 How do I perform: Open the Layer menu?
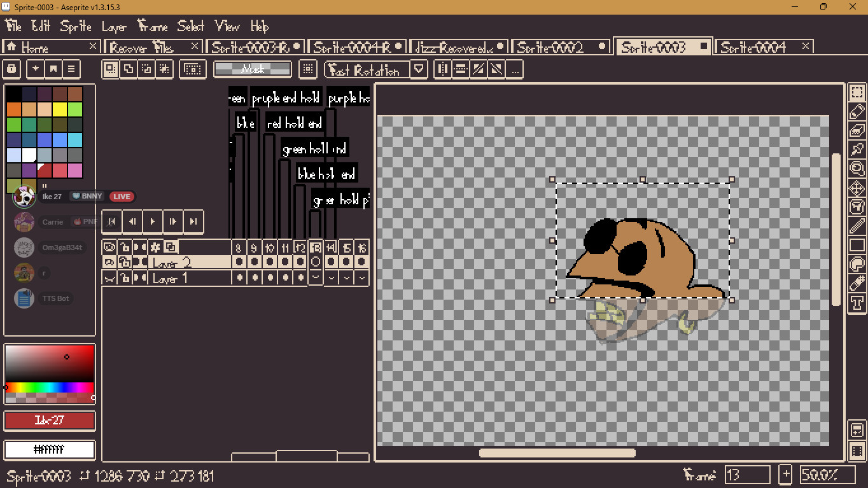[x=114, y=26]
